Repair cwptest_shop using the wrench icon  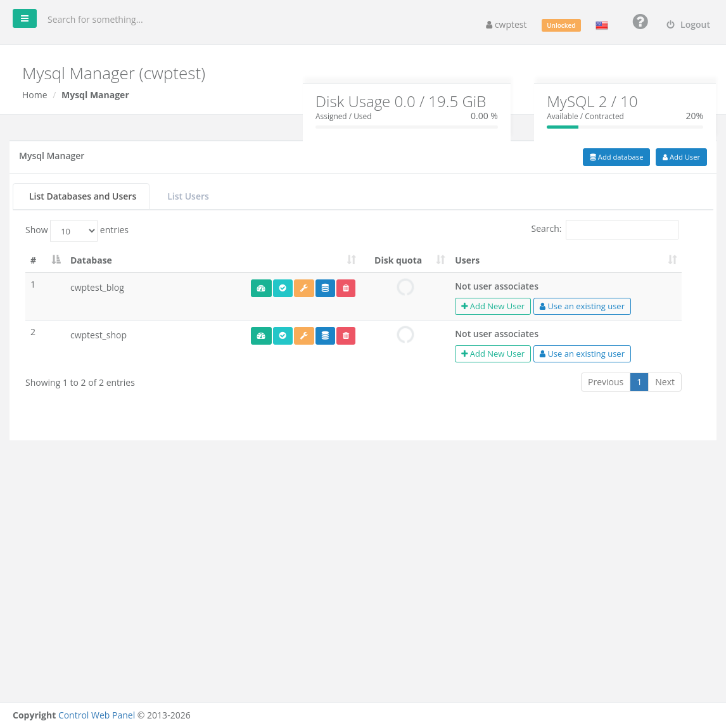(304, 336)
